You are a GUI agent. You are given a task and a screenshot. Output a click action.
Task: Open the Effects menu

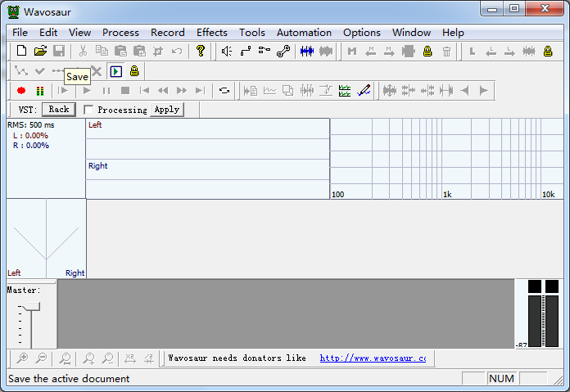tap(211, 33)
